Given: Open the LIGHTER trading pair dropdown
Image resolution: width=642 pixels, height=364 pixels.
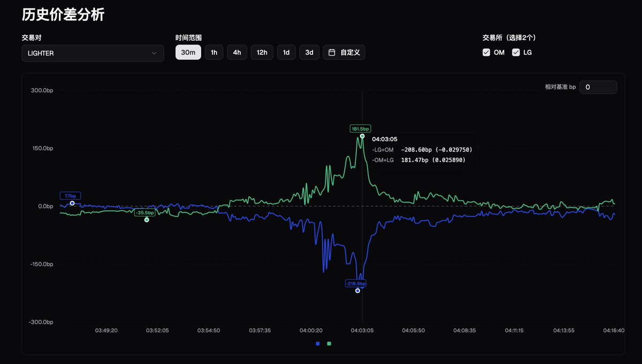Looking at the screenshot, I should [93, 53].
